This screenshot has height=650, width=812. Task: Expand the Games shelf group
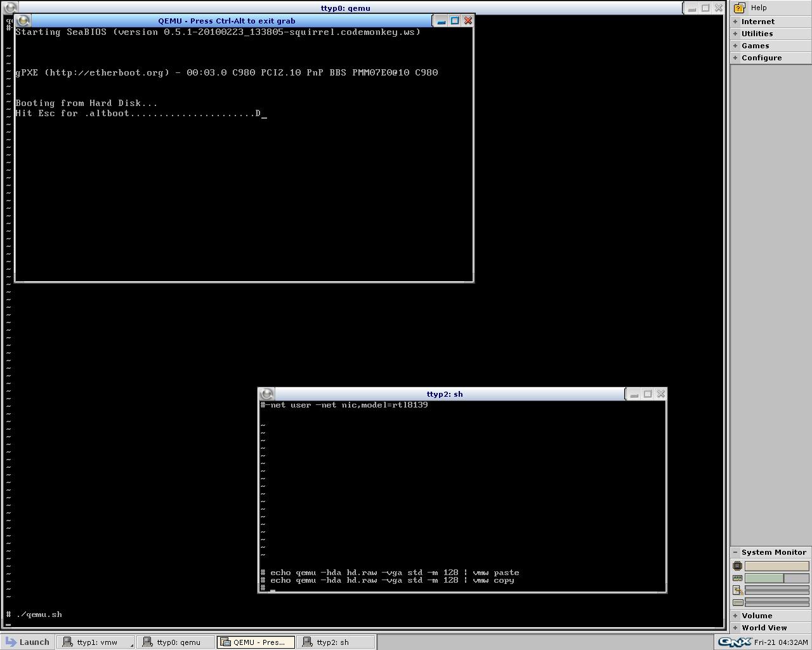(771, 46)
